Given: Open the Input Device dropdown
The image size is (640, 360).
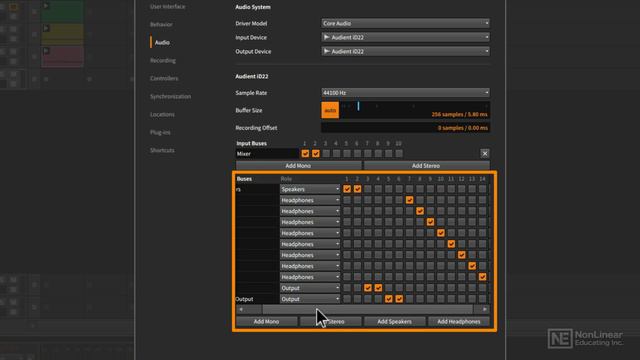Looking at the screenshot, I should click(x=405, y=37).
